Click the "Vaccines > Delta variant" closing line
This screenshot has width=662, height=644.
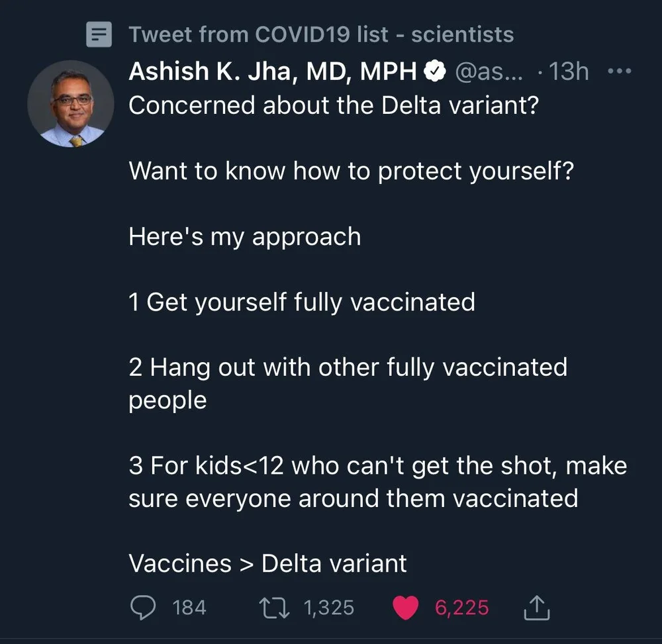click(267, 563)
